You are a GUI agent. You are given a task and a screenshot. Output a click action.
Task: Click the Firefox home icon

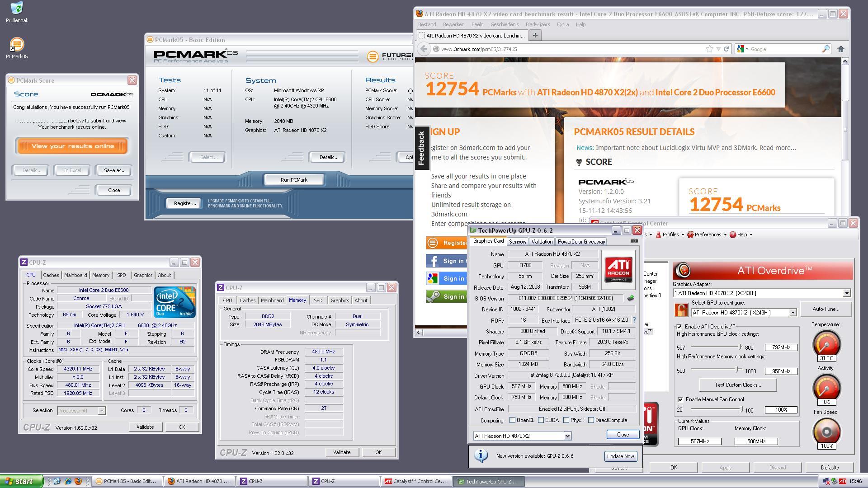point(840,49)
